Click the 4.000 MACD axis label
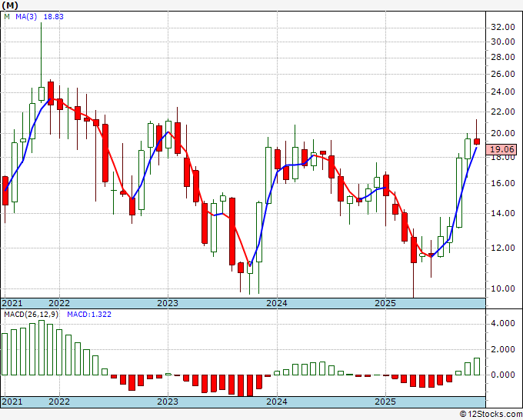 (503, 324)
